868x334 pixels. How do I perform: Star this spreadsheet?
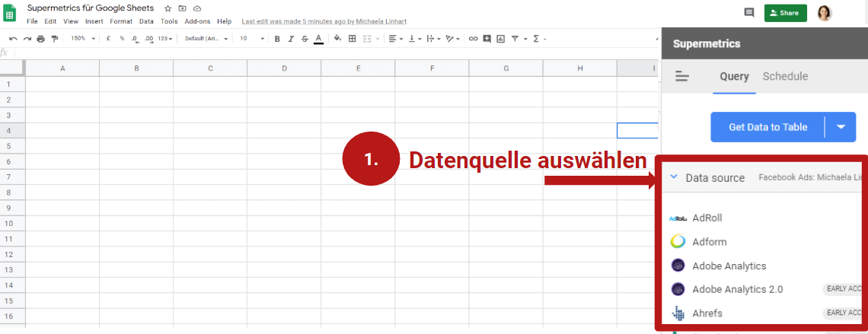(x=168, y=8)
